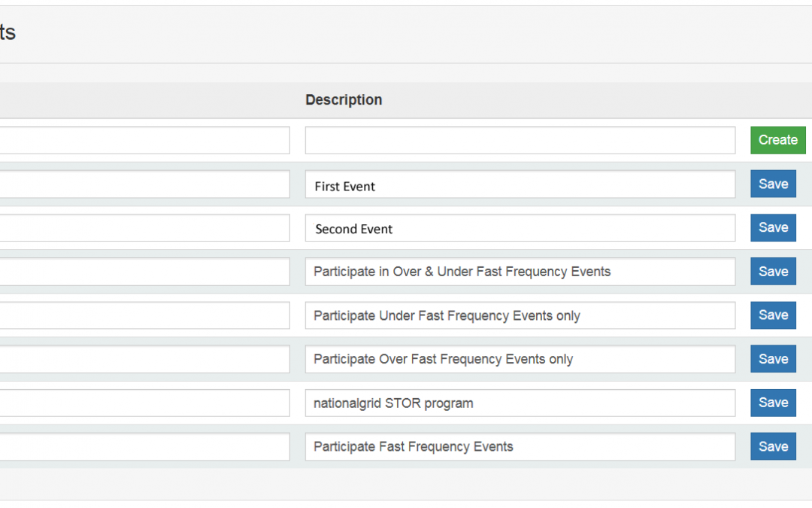The width and height of the screenshot is (812, 508).
Task: Click the left input field in First Event row
Action: coord(143,184)
